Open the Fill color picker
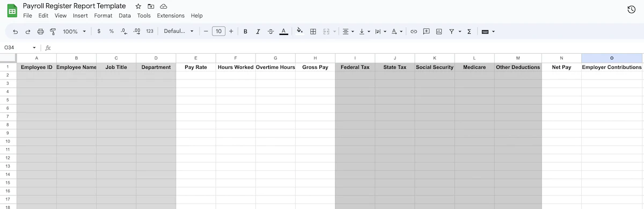This screenshot has width=644, height=209. click(299, 32)
